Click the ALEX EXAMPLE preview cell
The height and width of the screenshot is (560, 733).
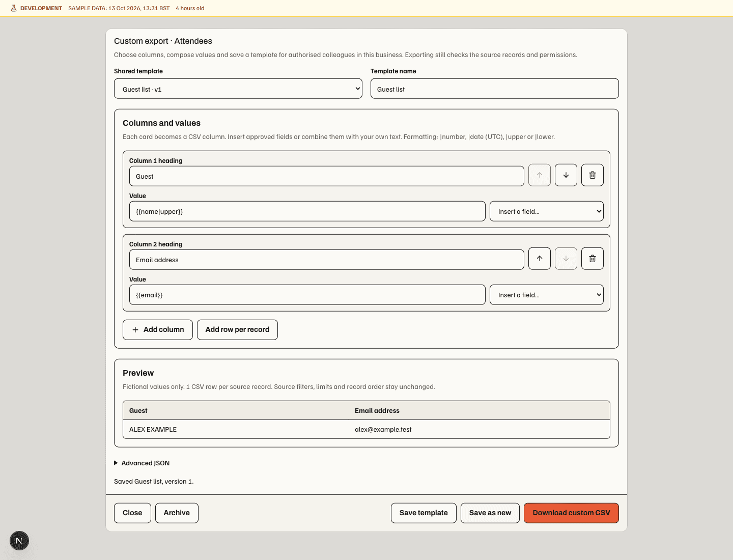click(x=236, y=429)
